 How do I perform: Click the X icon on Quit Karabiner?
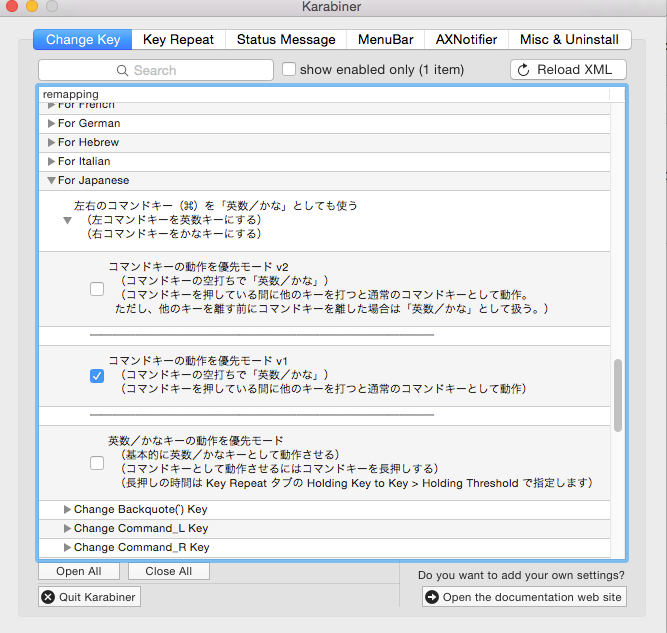pos(48,597)
